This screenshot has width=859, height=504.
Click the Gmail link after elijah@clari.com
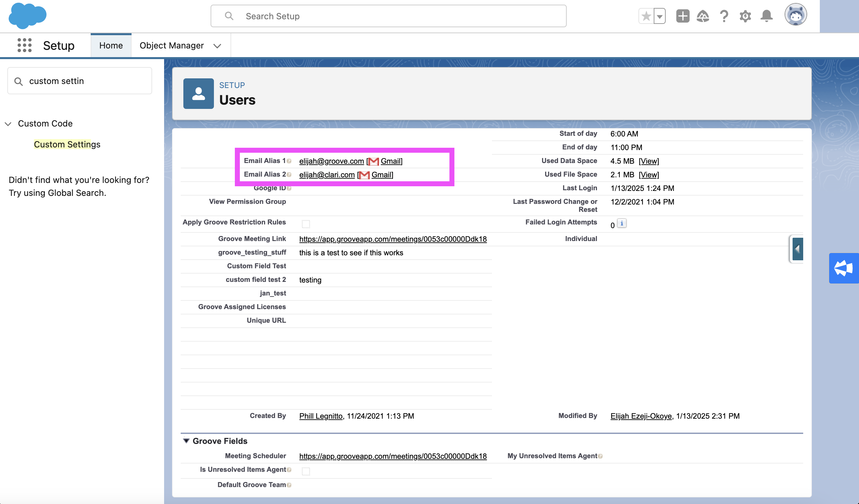tap(381, 175)
